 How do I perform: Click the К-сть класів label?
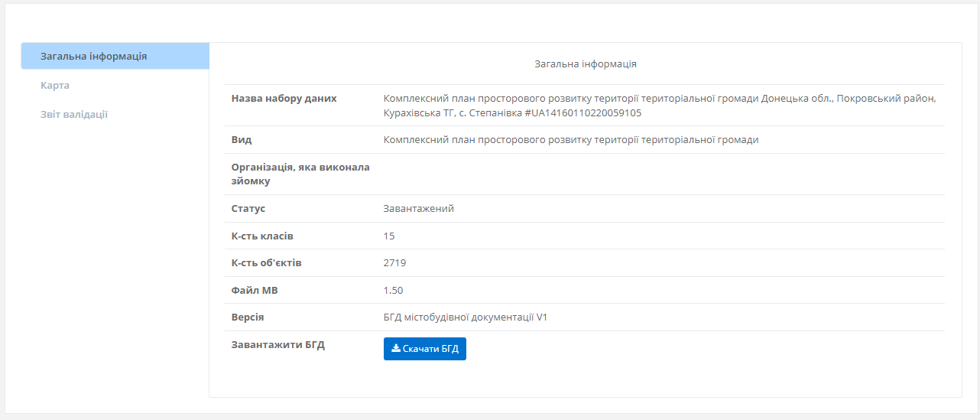262,236
